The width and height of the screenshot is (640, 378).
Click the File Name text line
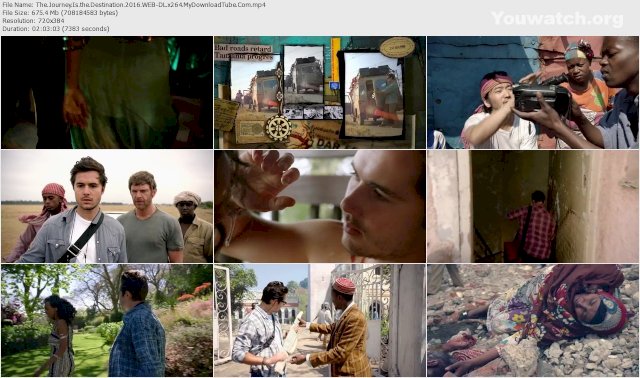tap(134, 5)
